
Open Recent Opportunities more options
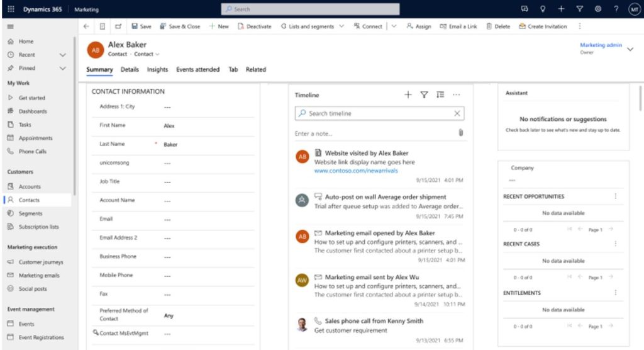point(615,196)
